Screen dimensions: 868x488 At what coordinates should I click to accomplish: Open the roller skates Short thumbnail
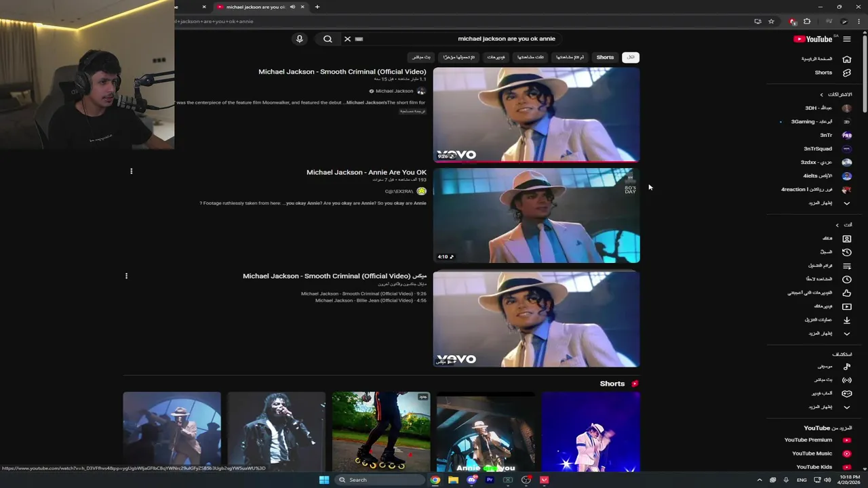(380, 431)
